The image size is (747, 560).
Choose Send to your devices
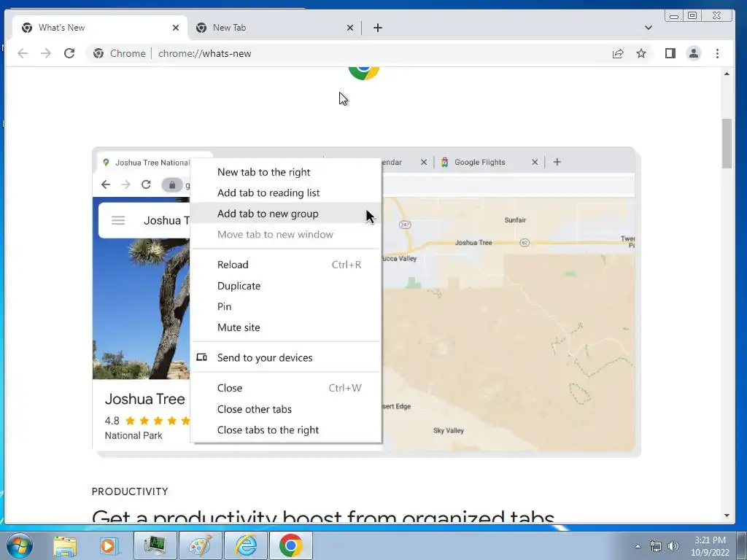click(286, 357)
